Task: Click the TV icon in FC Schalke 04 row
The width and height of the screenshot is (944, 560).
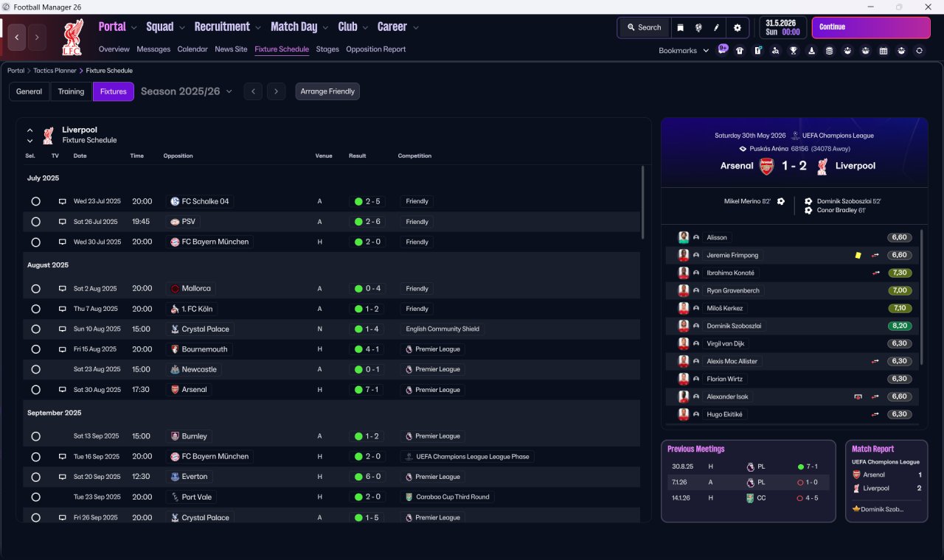Action: (x=63, y=201)
